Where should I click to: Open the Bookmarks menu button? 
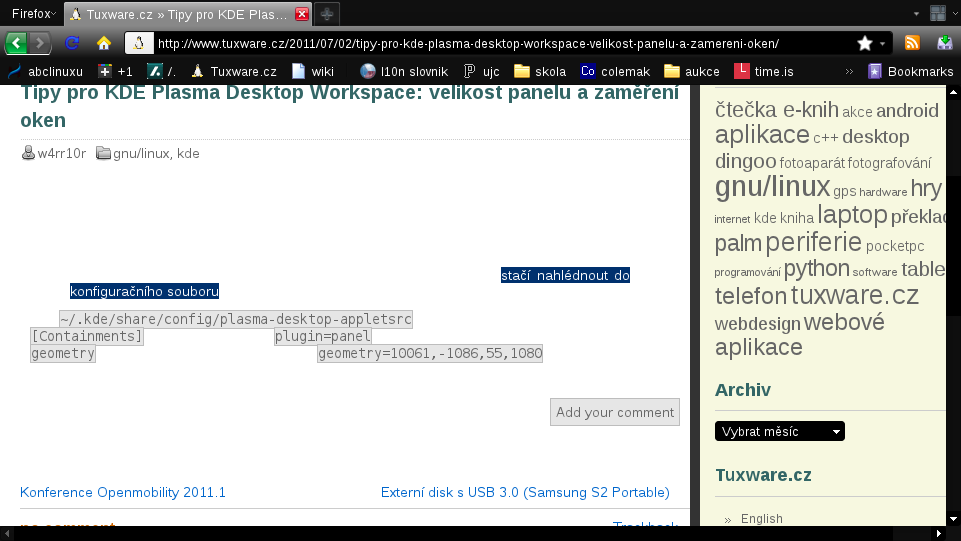(911, 72)
